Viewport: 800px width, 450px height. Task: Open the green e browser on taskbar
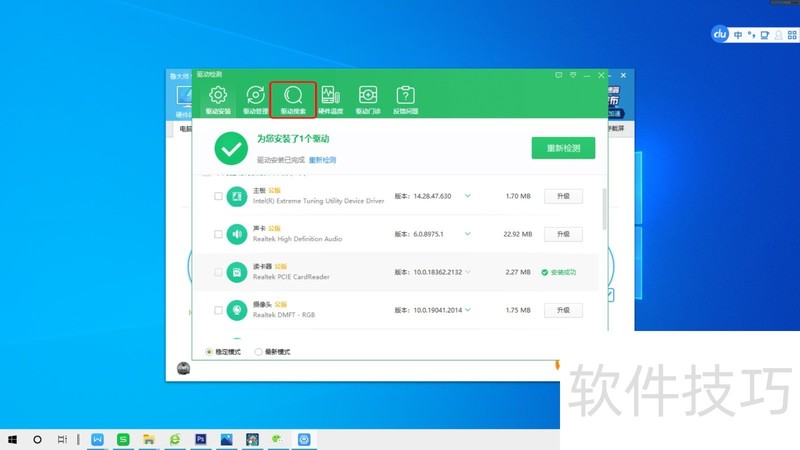click(x=175, y=439)
